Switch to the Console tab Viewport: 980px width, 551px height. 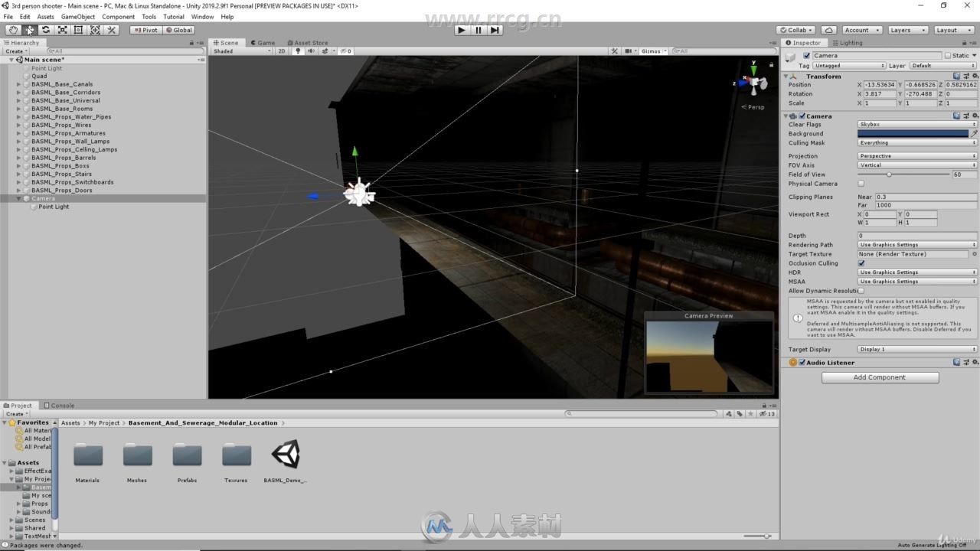coord(59,406)
